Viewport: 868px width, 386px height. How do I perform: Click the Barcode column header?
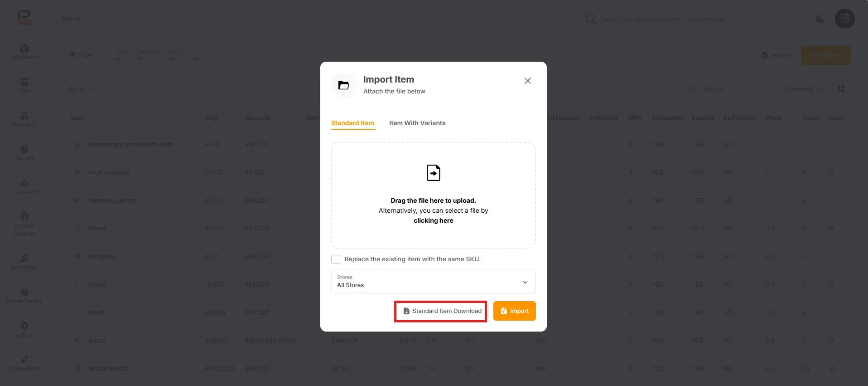pyautogui.click(x=257, y=118)
